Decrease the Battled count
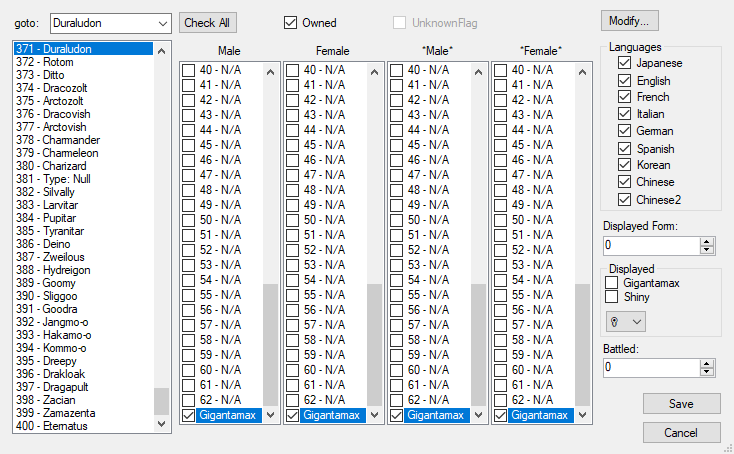The height and width of the screenshot is (454, 734). pyautogui.click(x=706, y=372)
